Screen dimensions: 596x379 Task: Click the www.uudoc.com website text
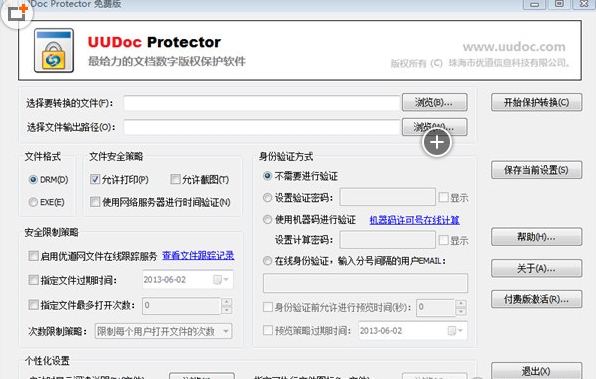point(514,47)
